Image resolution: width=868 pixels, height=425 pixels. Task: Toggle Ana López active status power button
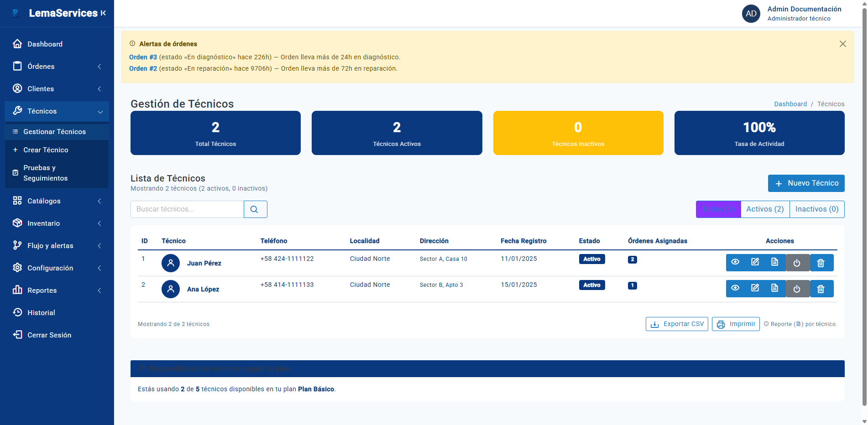pyautogui.click(x=797, y=289)
